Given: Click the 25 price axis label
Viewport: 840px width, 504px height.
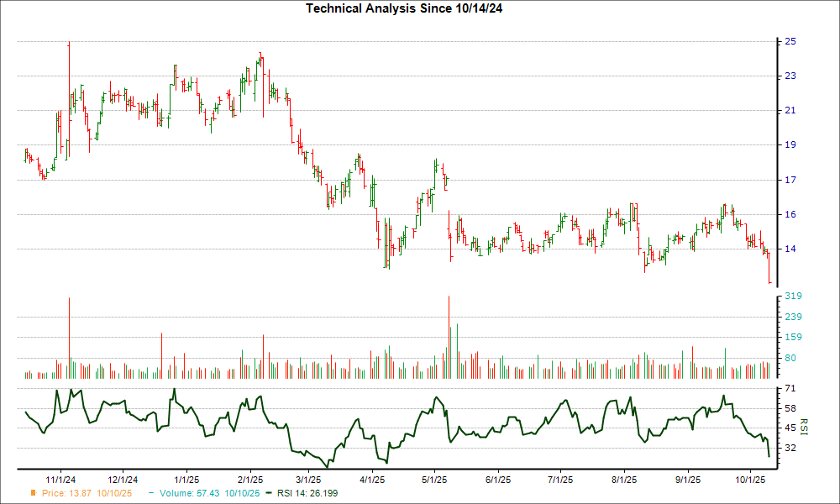Looking at the screenshot, I should (790, 41).
